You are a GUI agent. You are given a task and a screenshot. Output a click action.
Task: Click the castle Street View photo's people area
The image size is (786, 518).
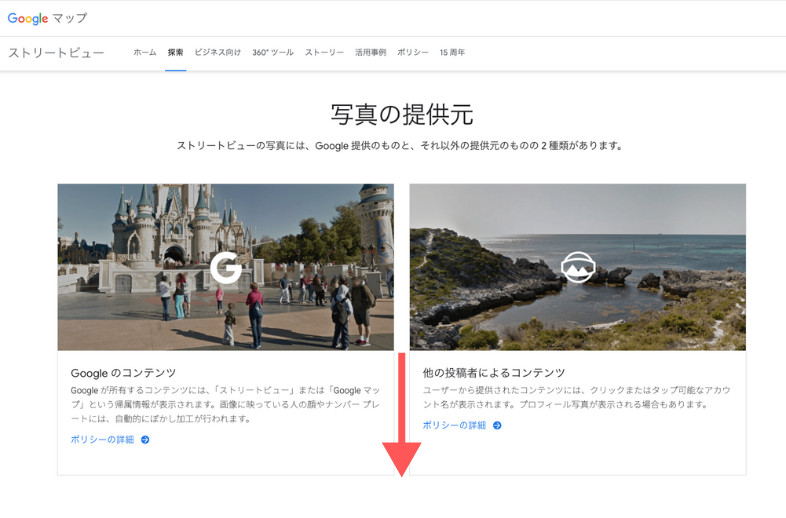click(300, 300)
